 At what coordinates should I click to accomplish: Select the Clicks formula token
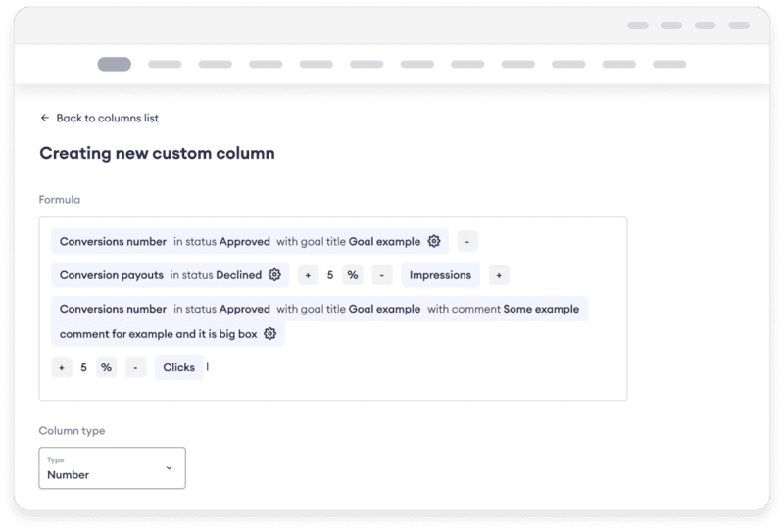tap(178, 368)
